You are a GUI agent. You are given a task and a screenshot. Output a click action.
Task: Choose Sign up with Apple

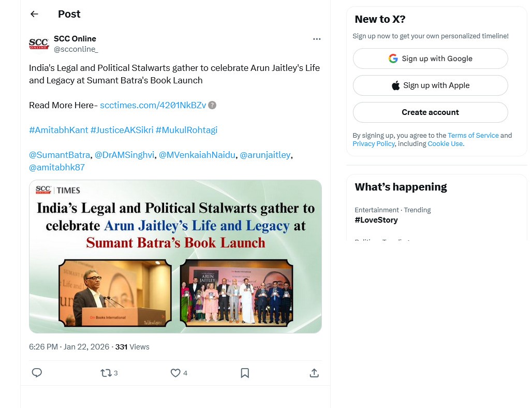[x=430, y=85]
